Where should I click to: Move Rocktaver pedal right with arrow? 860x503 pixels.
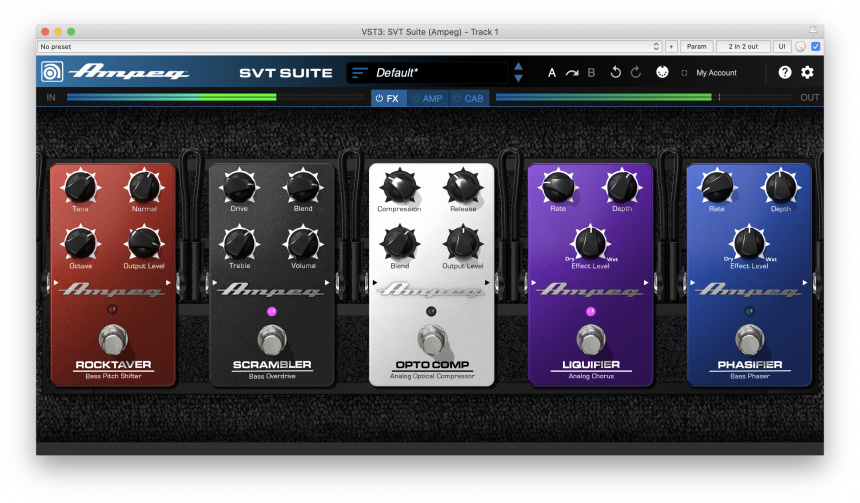tap(168, 282)
